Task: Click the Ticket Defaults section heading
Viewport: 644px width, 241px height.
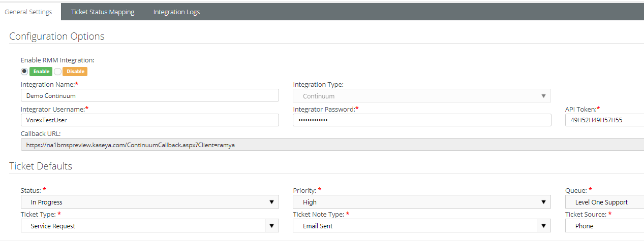Action: click(41, 166)
